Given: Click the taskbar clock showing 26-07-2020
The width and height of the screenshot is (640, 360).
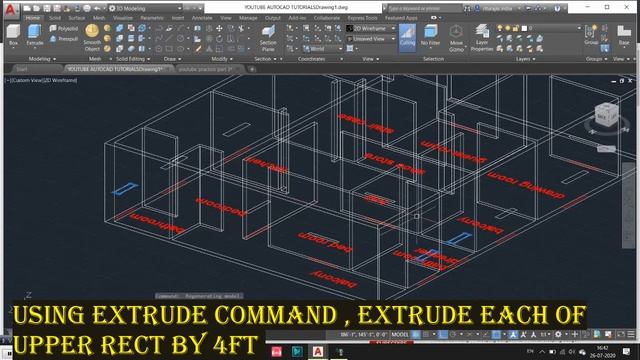Looking at the screenshot, I should point(602,352).
